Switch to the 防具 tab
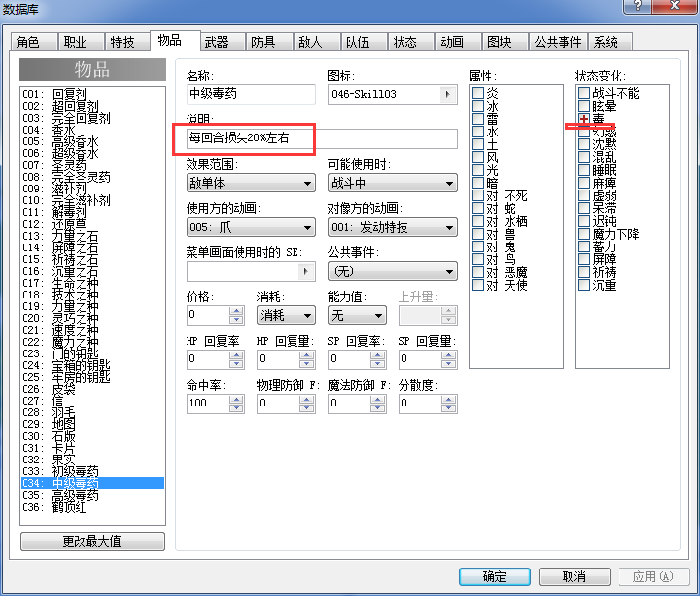The image size is (700, 596). click(270, 42)
